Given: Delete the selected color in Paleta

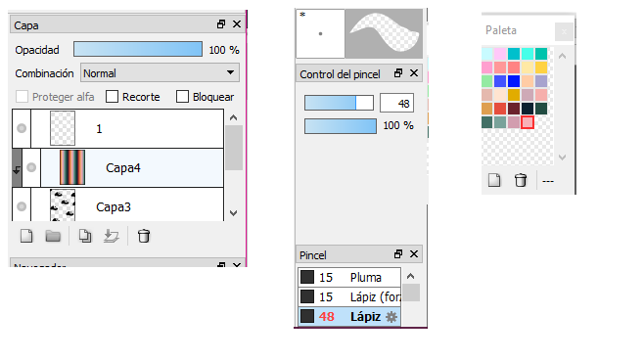Looking at the screenshot, I should click(521, 180).
